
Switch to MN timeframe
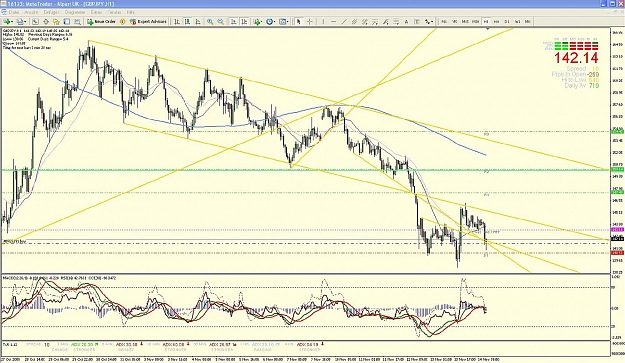coord(527,22)
